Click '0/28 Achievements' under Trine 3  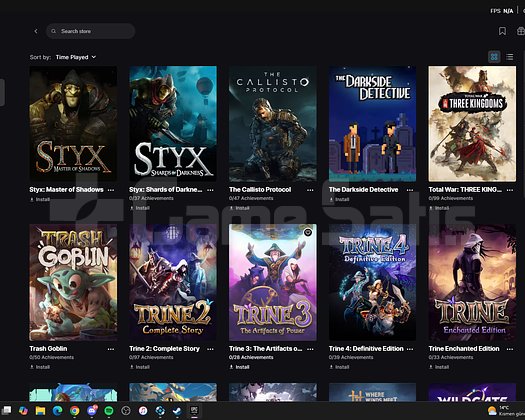coord(251,357)
